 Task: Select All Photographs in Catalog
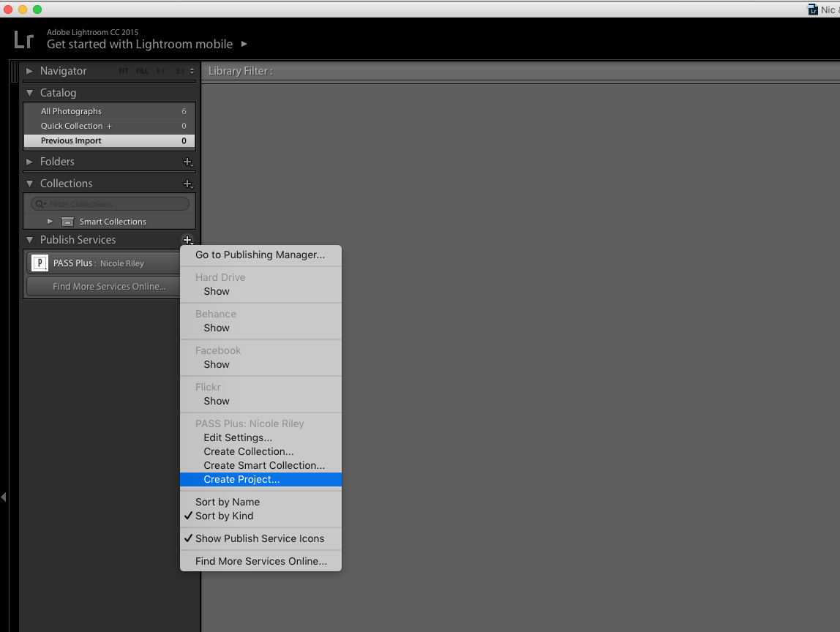pyautogui.click(x=109, y=111)
